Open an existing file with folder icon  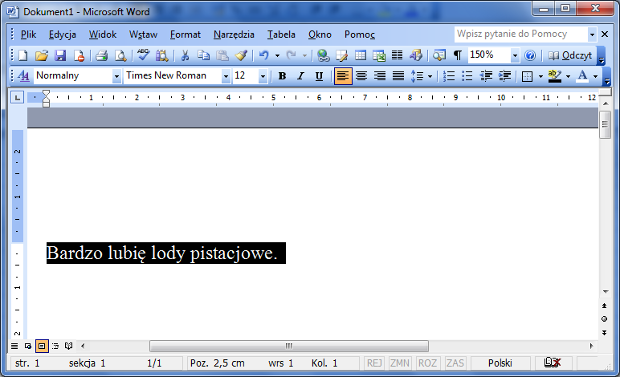[x=41, y=55]
